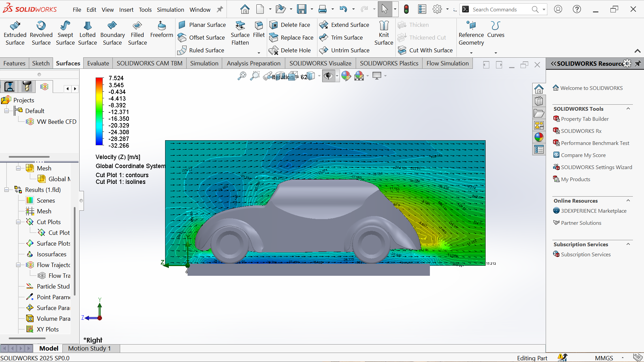Image resolution: width=644 pixels, height=362 pixels.
Task: Choose the Swept Surface tool
Action: (x=65, y=33)
